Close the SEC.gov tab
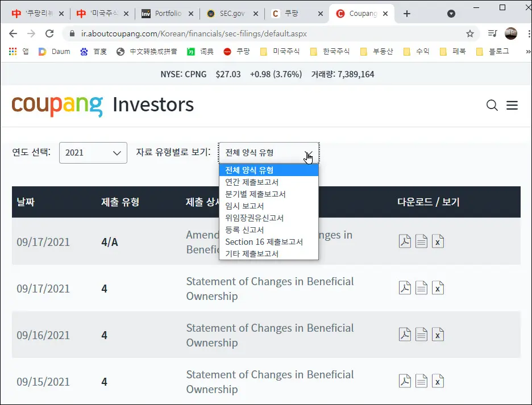The height and width of the screenshot is (405, 532). pyautogui.click(x=256, y=14)
